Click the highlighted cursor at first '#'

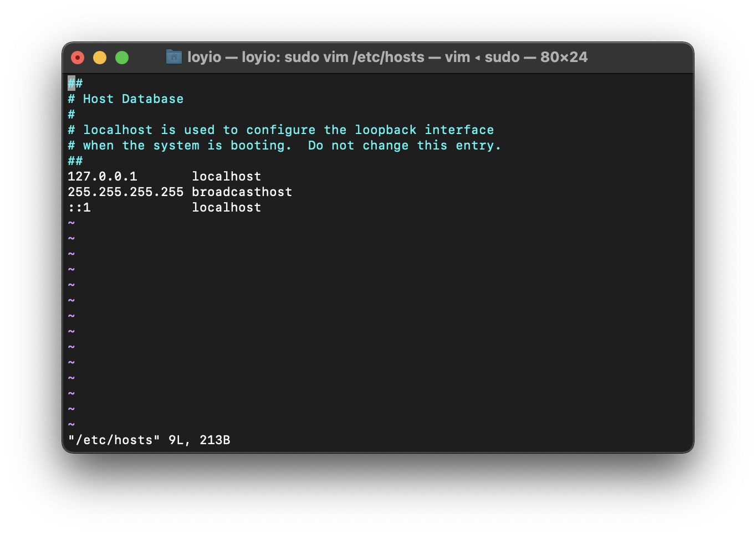coord(71,84)
